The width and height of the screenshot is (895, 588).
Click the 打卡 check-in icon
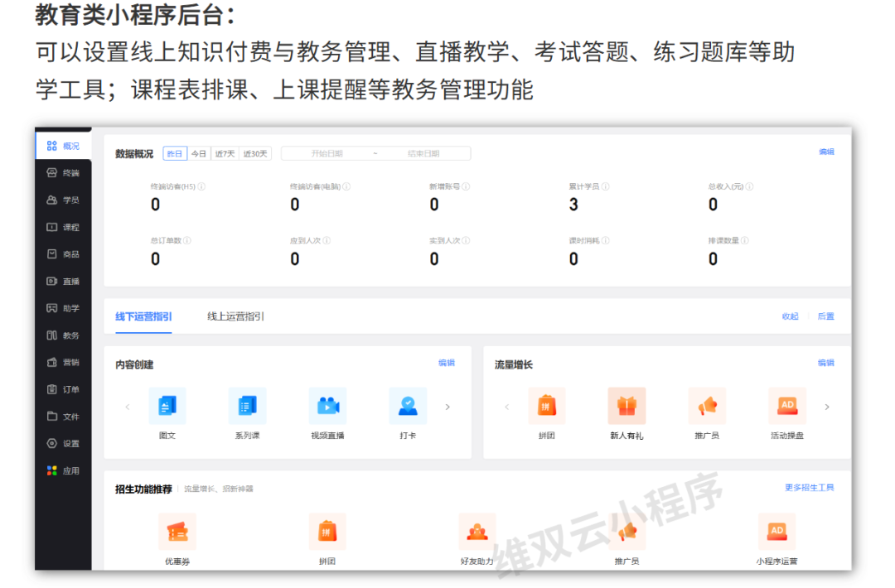[x=408, y=406]
